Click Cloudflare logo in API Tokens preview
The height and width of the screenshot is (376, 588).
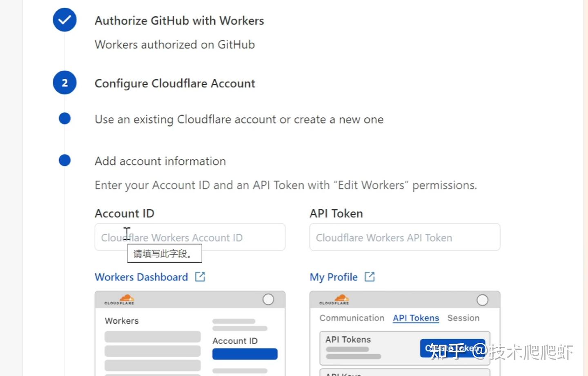tap(334, 300)
